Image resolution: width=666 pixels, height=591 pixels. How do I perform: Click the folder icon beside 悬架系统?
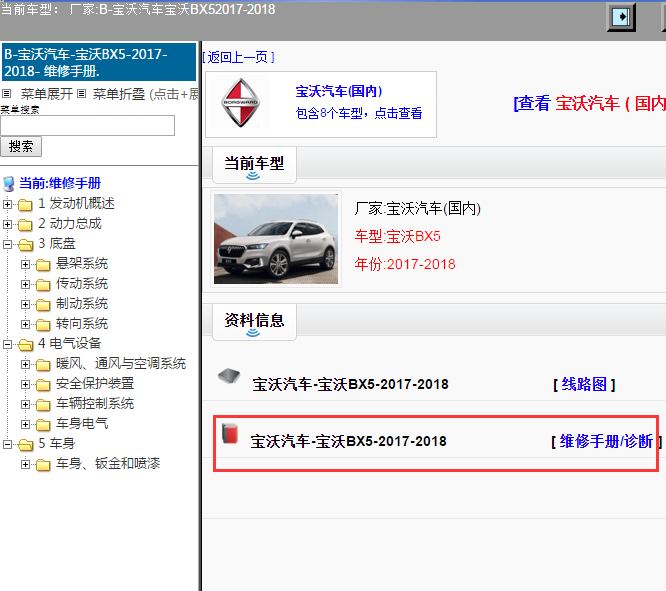[x=43, y=265]
